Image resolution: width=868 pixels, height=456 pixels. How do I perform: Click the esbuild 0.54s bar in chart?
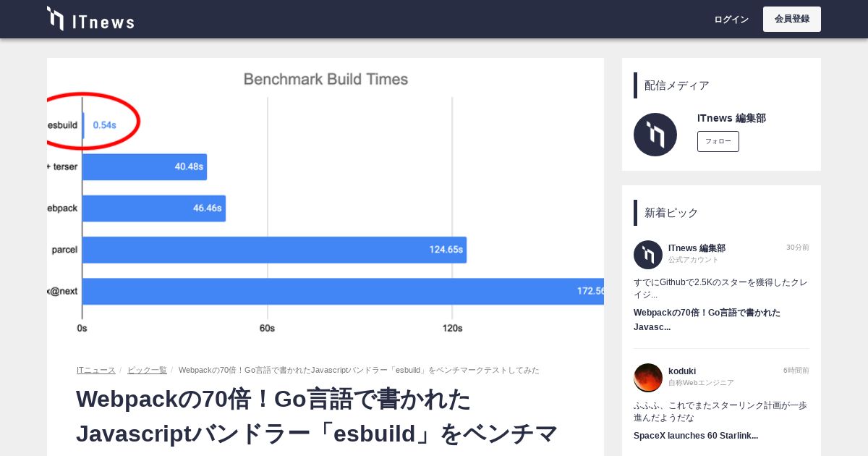[83, 125]
